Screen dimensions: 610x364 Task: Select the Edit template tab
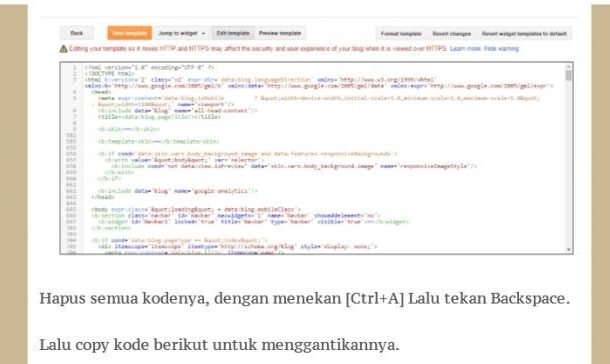tap(233, 33)
